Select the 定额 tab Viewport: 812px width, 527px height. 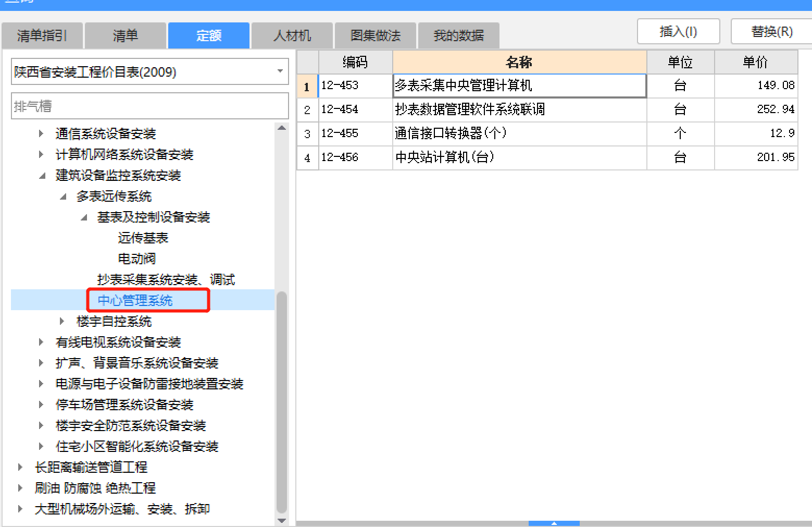point(209,35)
